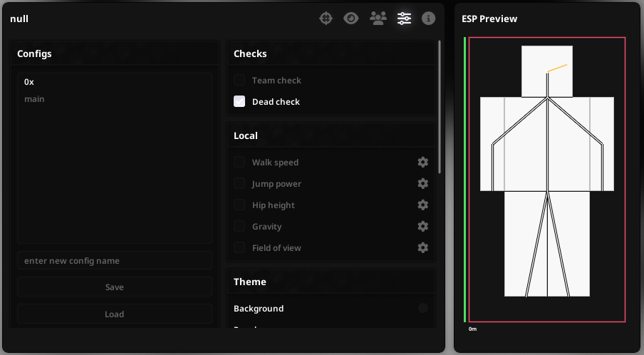Image resolution: width=644 pixels, height=355 pixels.
Task: Enable the Field of view checkbox
Action: tap(239, 248)
